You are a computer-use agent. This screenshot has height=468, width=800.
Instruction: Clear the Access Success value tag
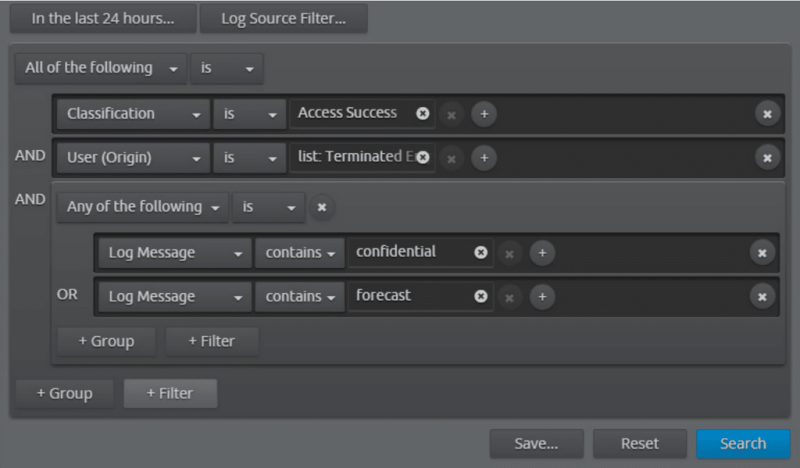[422, 113]
